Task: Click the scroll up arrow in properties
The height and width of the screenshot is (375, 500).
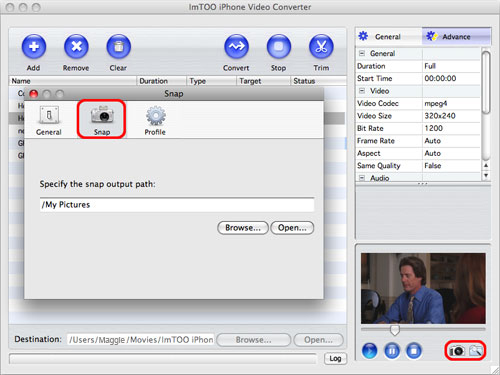Action: 486,165
